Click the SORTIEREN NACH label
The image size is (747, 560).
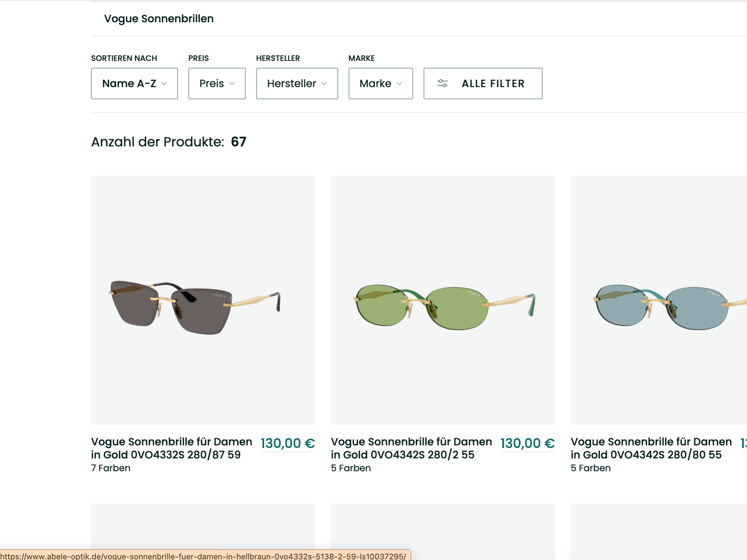[x=124, y=58]
